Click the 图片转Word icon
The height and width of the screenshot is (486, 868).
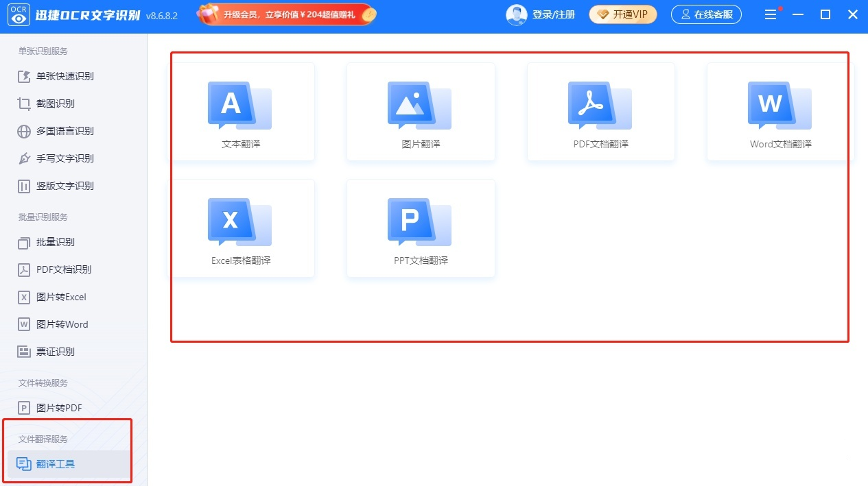coord(24,324)
